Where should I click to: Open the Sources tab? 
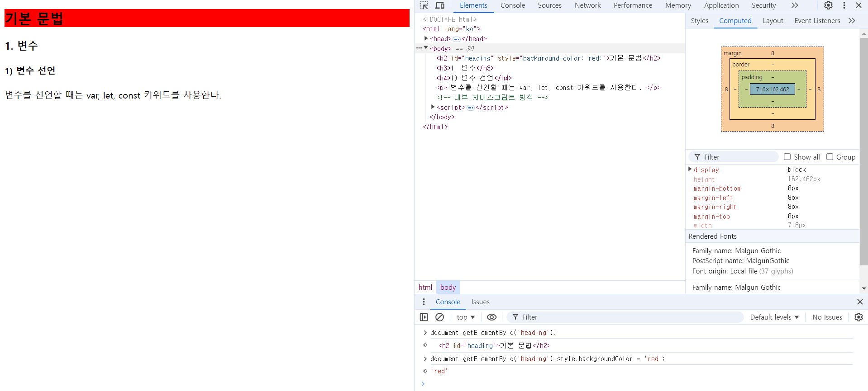click(549, 5)
